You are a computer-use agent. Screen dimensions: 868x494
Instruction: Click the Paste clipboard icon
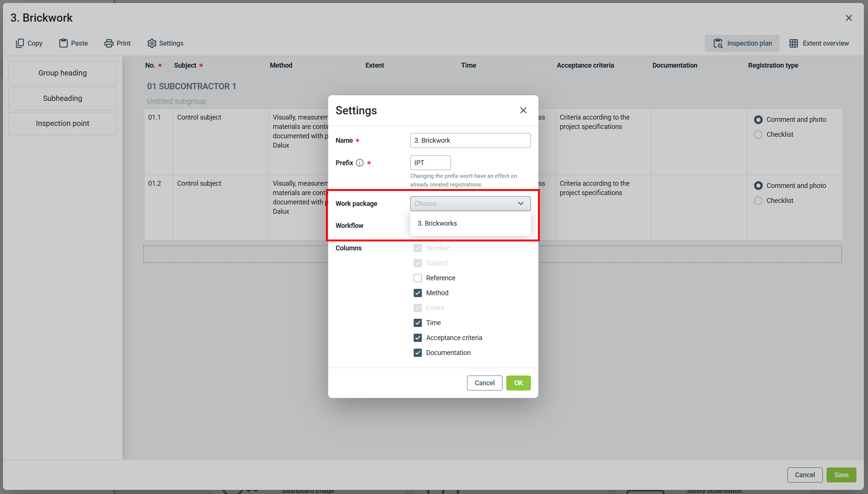click(63, 43)
